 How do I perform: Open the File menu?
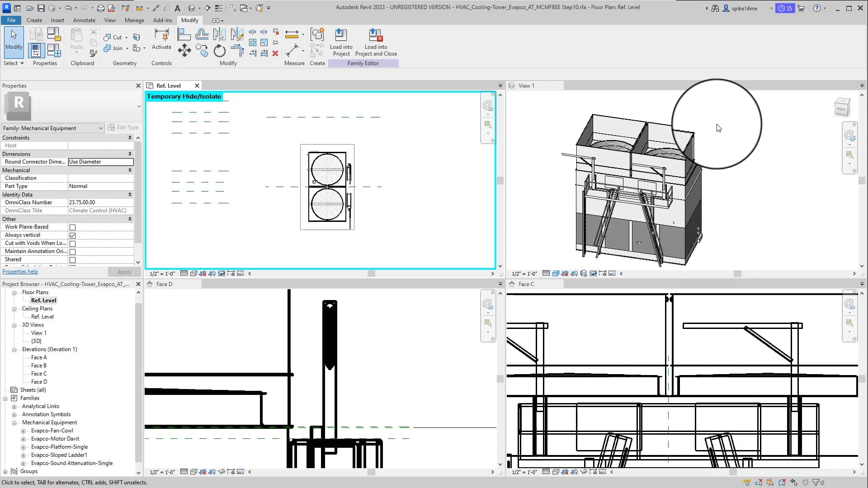pos(11,20)
